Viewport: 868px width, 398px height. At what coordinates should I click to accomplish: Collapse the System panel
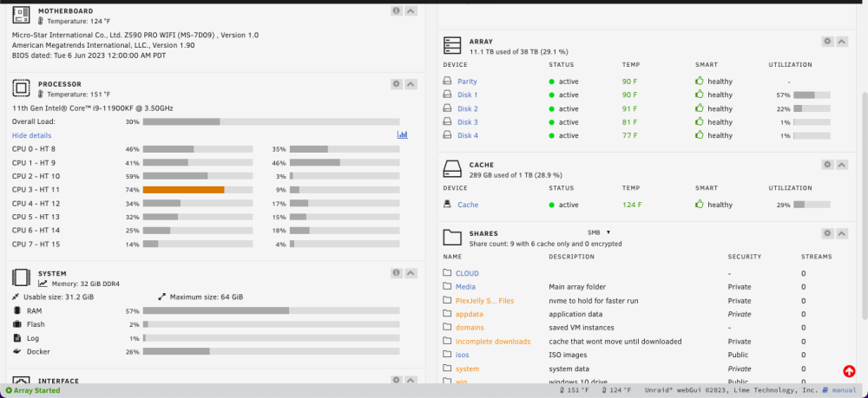411,273
